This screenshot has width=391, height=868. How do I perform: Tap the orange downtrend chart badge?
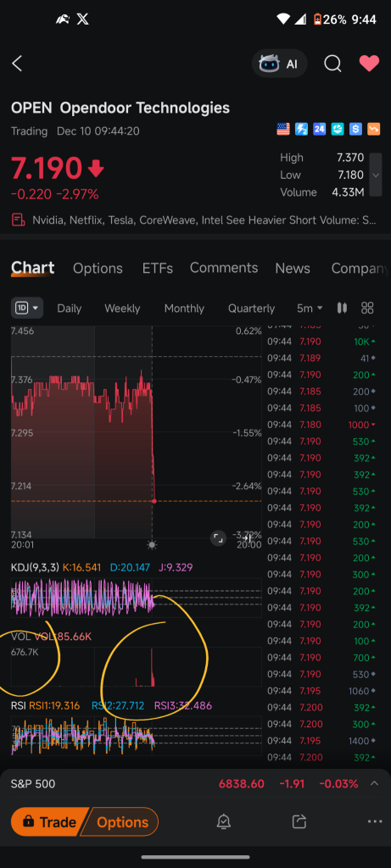coord(374,129)
